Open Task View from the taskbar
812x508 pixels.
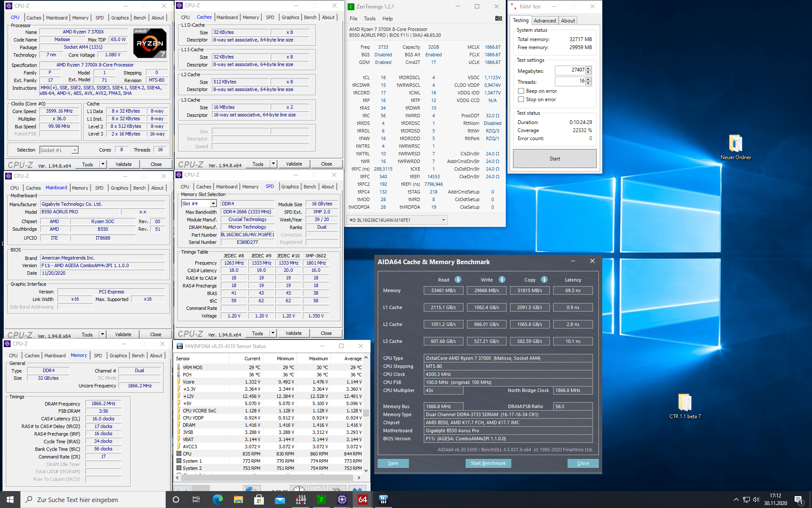[x=196, y=500]
